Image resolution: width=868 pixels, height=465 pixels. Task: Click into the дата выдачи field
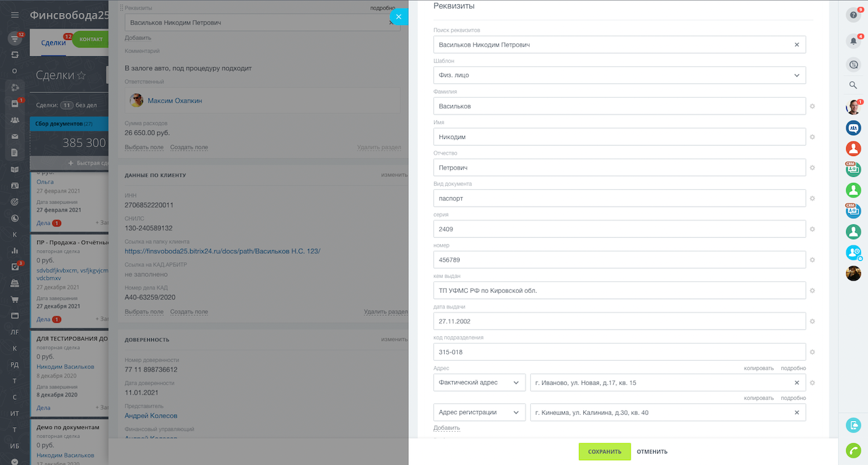tap(619, 321)
